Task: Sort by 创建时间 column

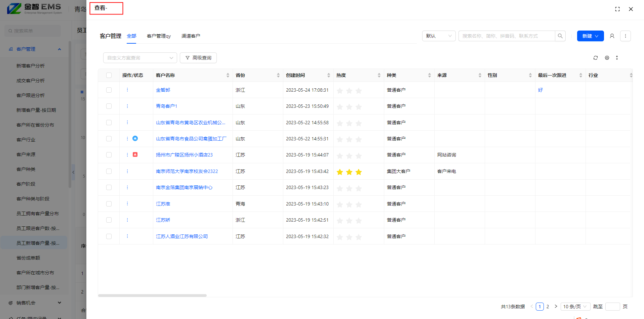Action: (329, 75)
